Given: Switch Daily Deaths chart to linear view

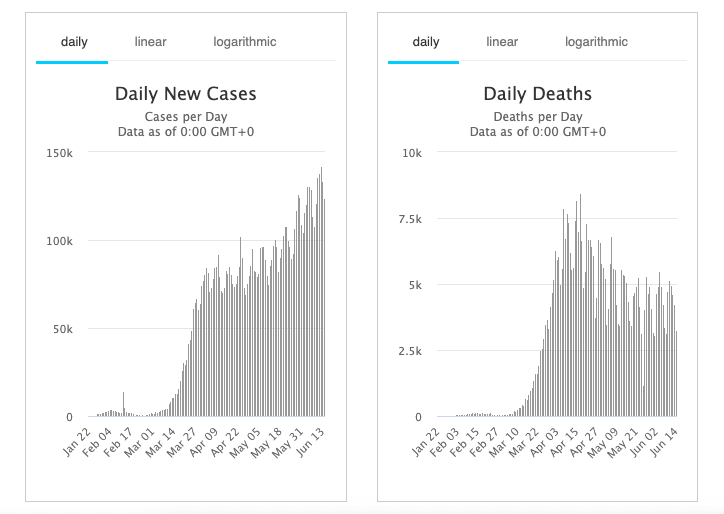Looking at the screenshot, I should pyautogui.click(x=502, y=42).
